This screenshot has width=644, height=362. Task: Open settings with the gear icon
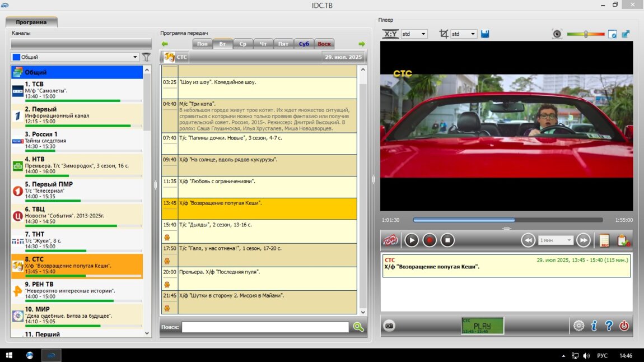coord(578,326)
